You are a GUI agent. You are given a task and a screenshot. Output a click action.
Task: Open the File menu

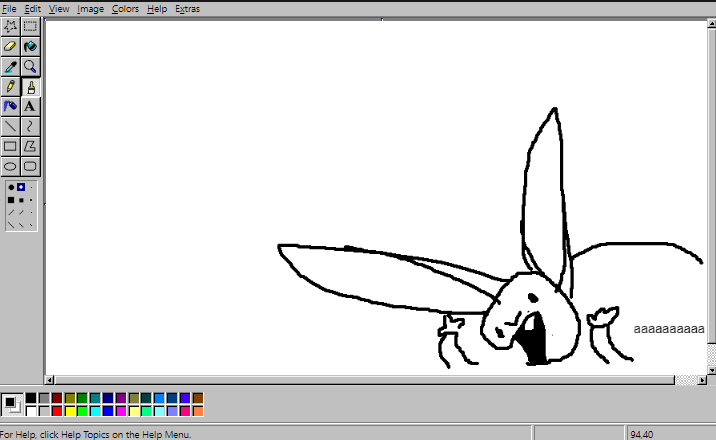coord(9,9)
